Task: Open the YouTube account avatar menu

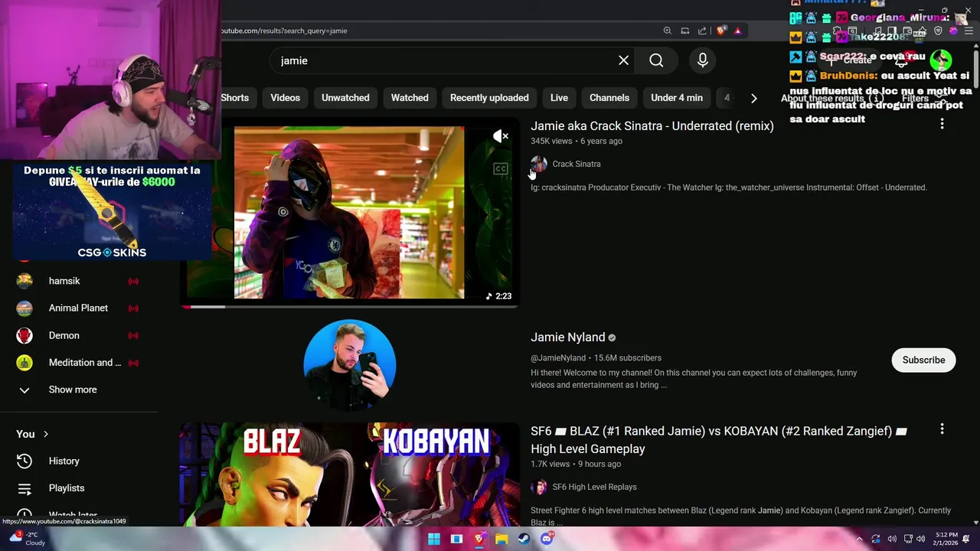Action: tap(941, 60)
